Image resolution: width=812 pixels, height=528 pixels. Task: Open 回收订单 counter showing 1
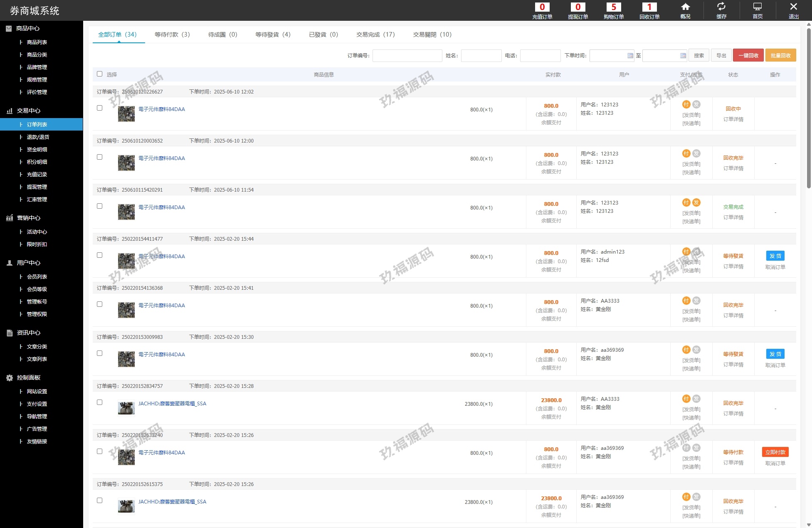point(649,7)
